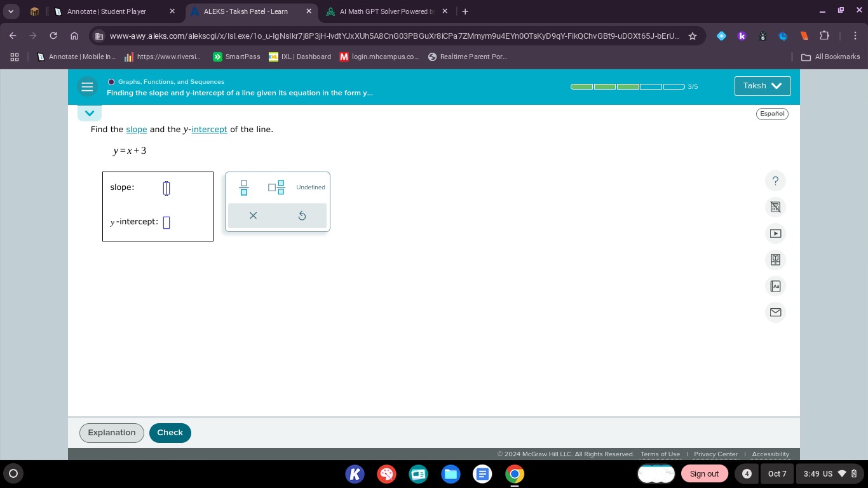Open a new browser tab
Viewport: 868px width, 488px height.
[x=465, y=11]
